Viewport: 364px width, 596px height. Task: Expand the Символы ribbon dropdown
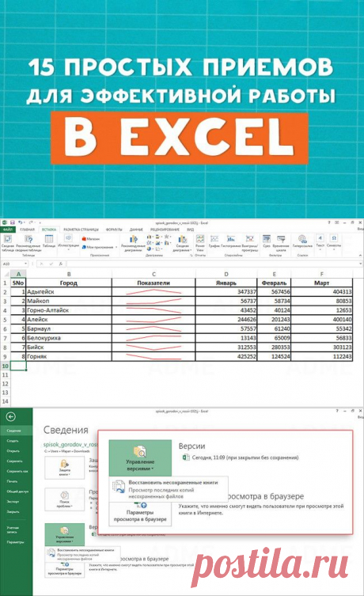tap(334, 250)
